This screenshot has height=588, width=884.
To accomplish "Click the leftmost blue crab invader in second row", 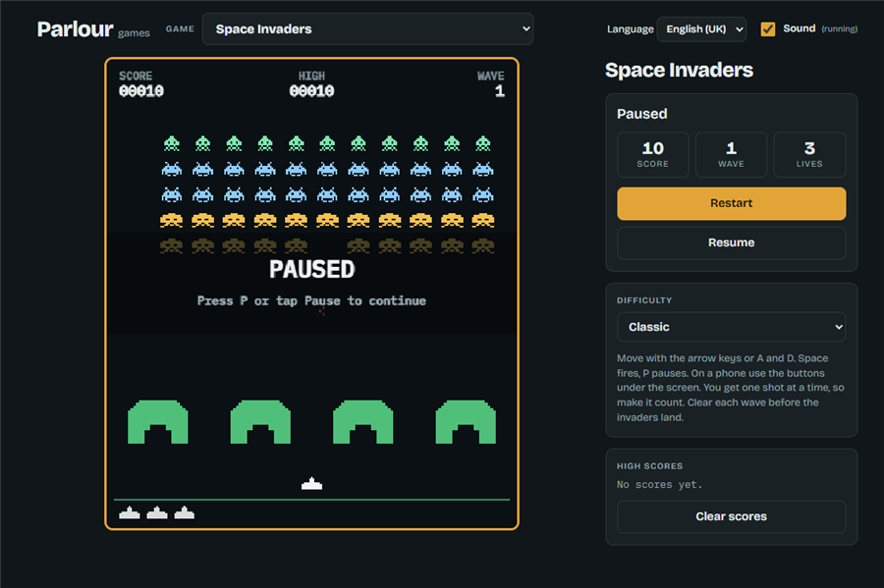I will tap(171, 169).
